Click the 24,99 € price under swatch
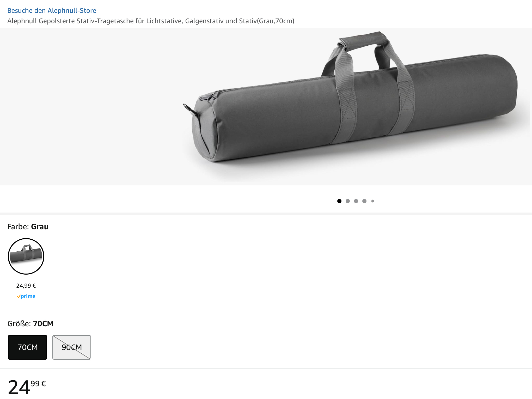 click(x=26, y=286)
